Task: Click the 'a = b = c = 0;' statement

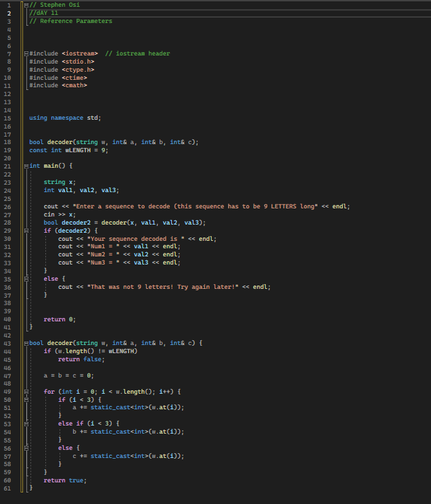Action: (69, 375)
